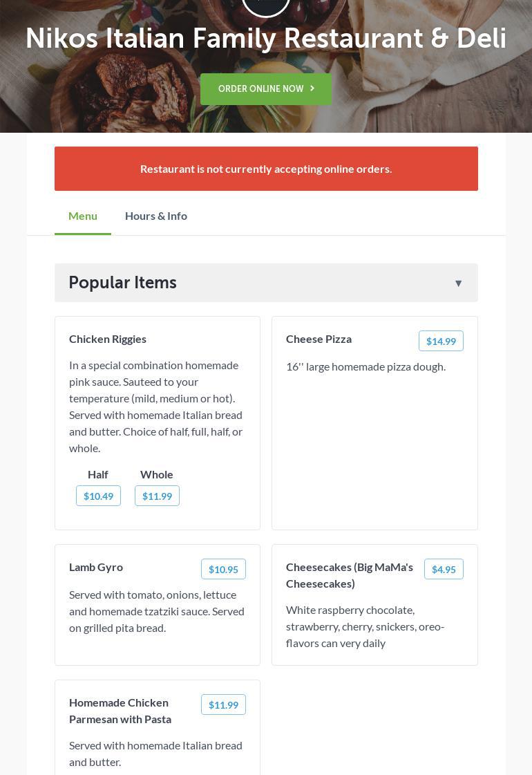This screenshot has height=775, width=532.
Task: Click the $10.95 Lamb Gyro price
Action: 223,569
